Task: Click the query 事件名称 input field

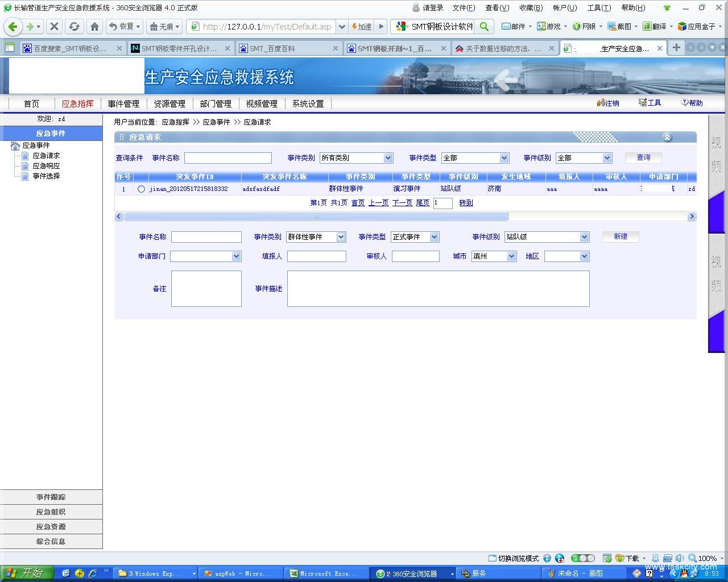Action: pyautogui.click(x=227, y=158)
